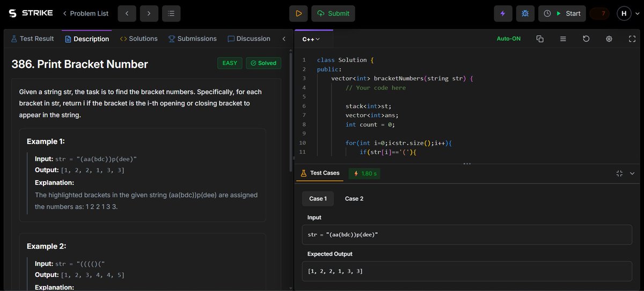Image resolution: width=644 pixels, height=291 pixels.
Task: Click the Example 2 heading
Action: click(x=46, y=247)
